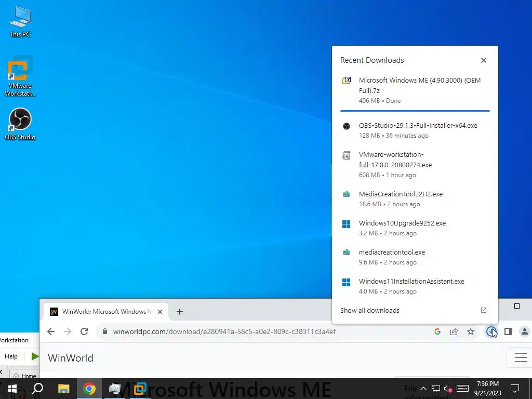Close the Recent Downloads popup
The width and height of the screenshot is (532, 399).
484,60
